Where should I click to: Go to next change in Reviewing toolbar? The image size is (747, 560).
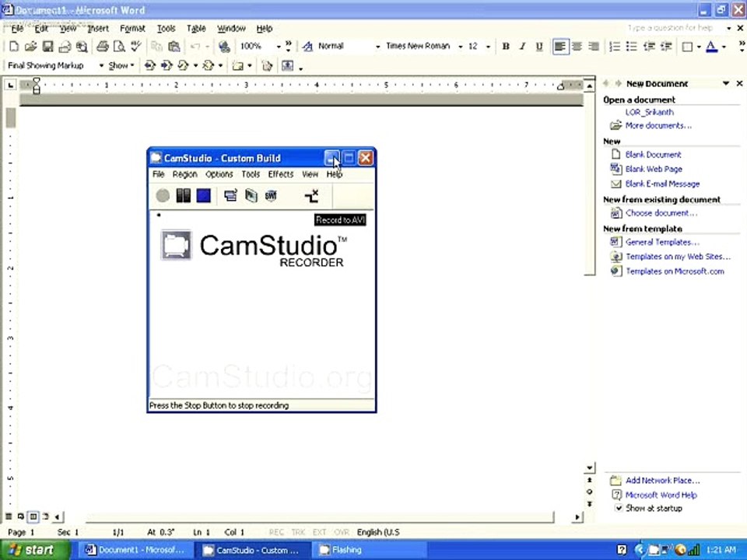167,65
